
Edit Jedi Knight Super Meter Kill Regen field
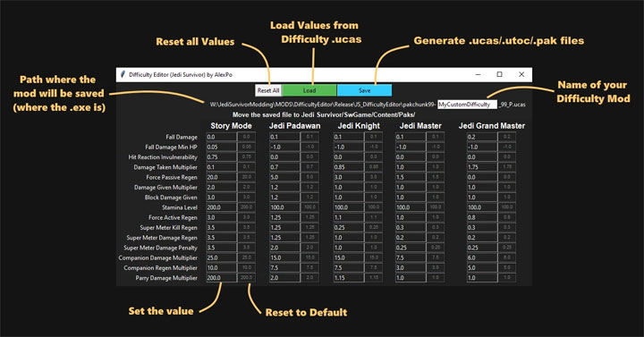point(348,227)
